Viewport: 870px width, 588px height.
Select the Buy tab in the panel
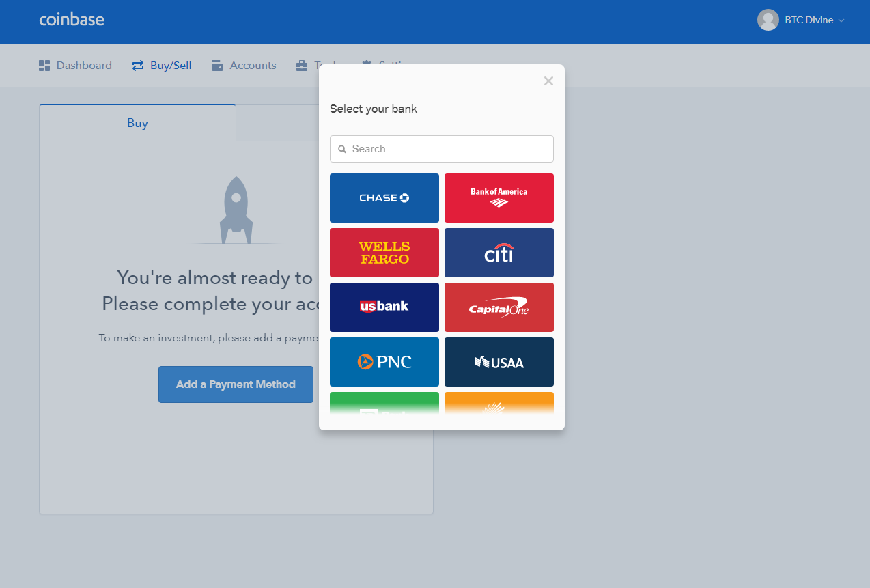click(x=137, y=123)
